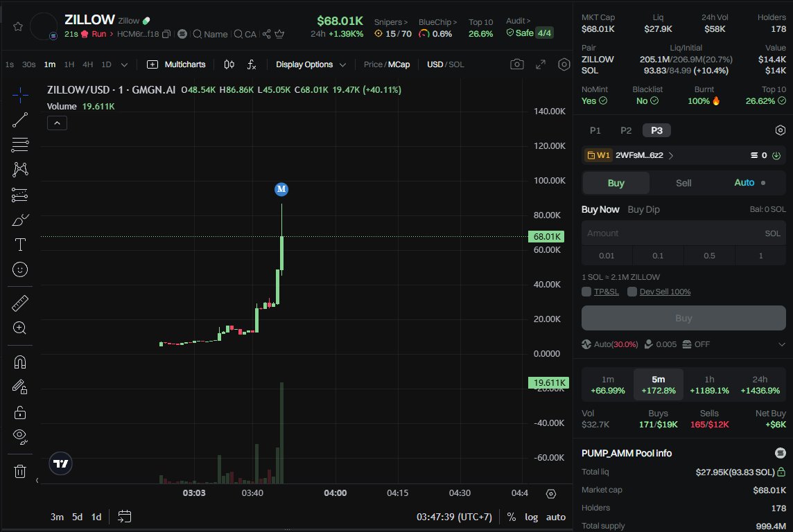Select the text annotation tool
Image resolution: width=793 pixels, height=532 pixels.
20,245
